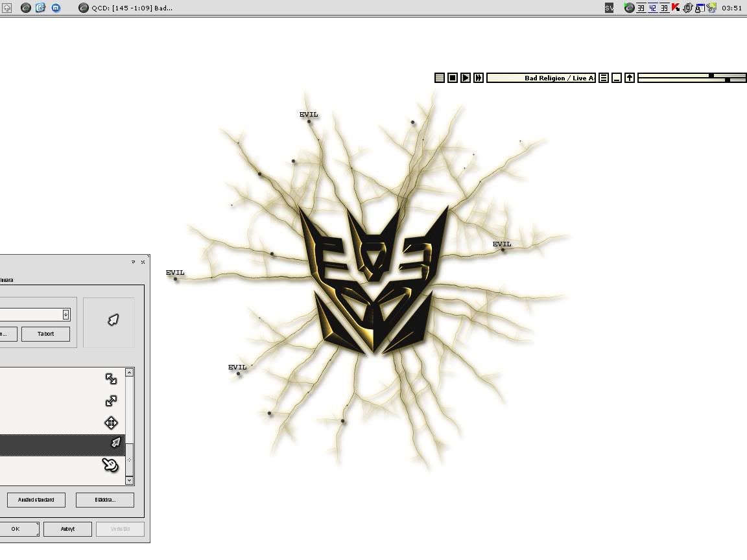Click the striped grip button on the player
This screenshot has width=747, height=560.
click(440, 78)
